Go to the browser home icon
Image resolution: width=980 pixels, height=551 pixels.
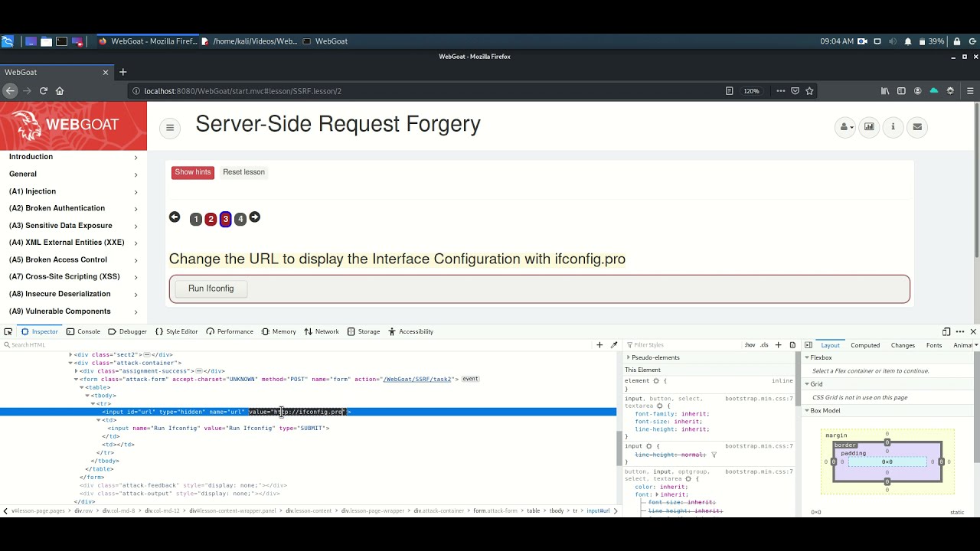(60, 90)
